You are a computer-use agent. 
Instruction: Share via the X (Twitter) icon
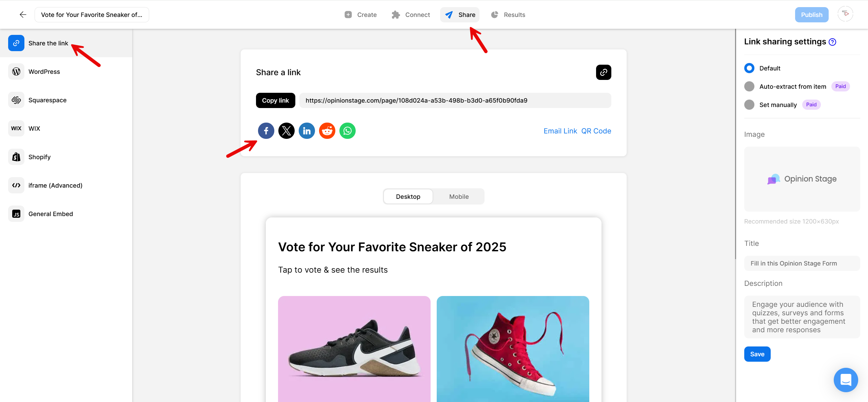coord(287,131)
